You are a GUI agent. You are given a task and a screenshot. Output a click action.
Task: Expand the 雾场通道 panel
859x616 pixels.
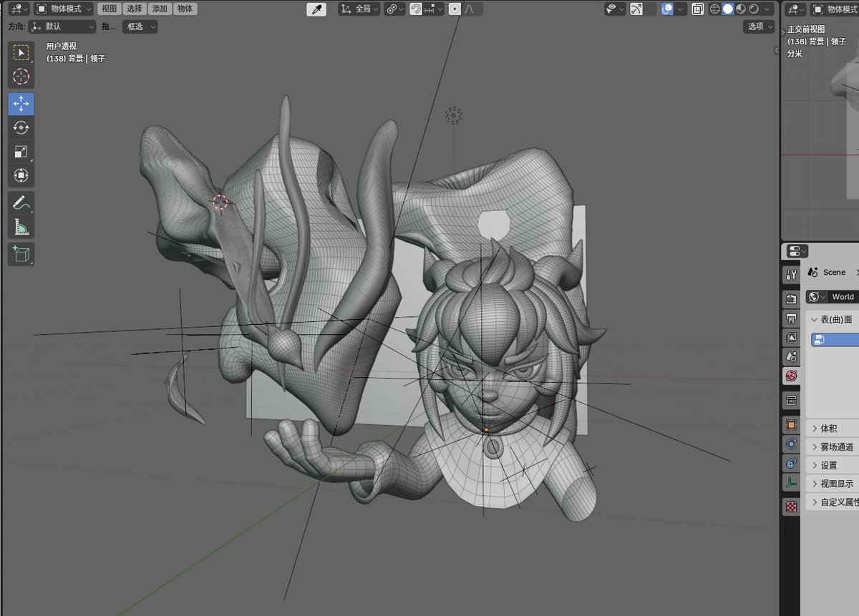click(833, 446)
